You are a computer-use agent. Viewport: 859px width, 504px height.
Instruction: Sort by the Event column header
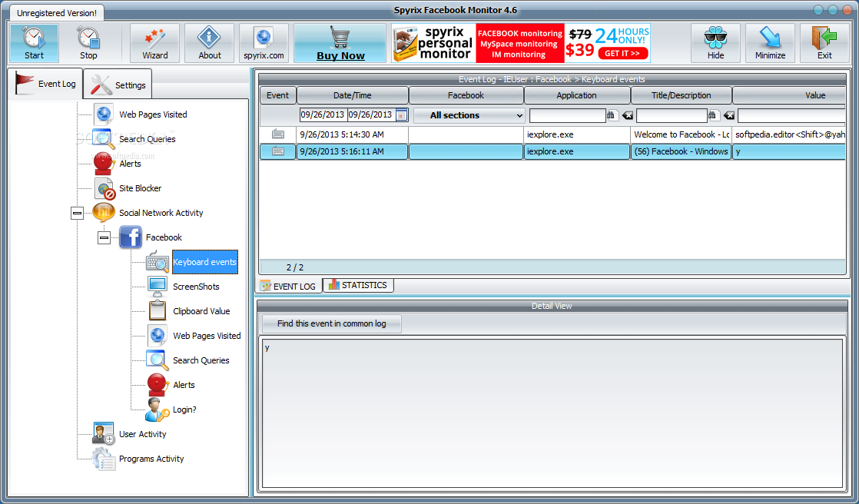pyautogui.click(x=277, y=95)
